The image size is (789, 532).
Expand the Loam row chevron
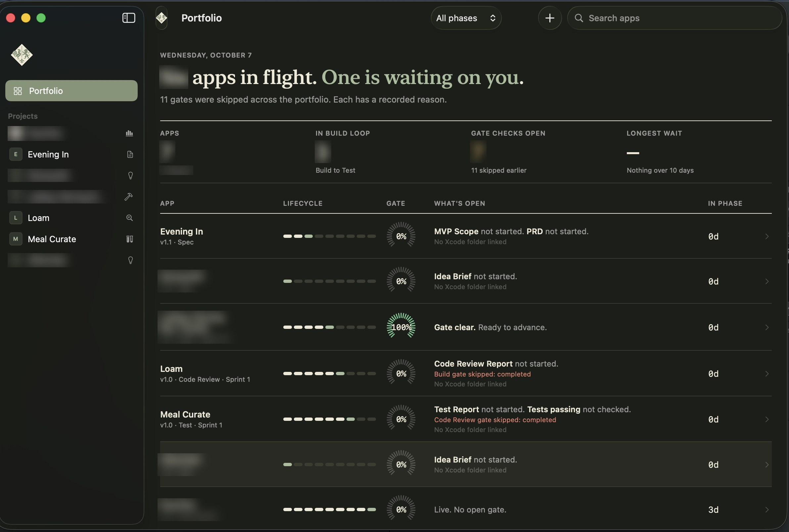pos(766,374)
